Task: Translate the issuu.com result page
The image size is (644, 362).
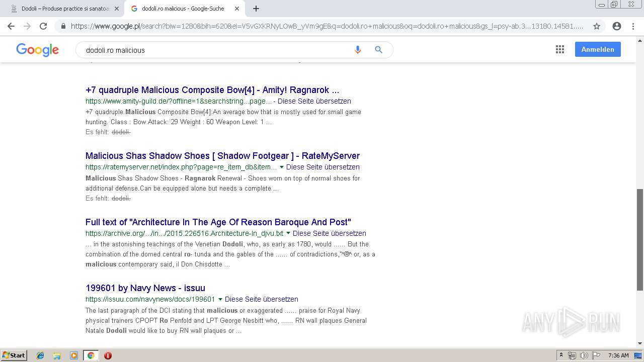Action: [262, 299]
